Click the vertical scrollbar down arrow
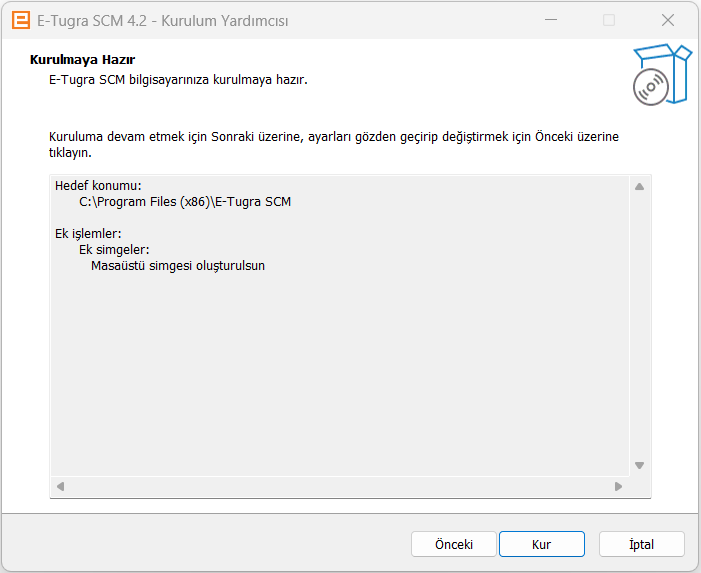The height and width of the screenshot is (573, 701). point(640,465)
